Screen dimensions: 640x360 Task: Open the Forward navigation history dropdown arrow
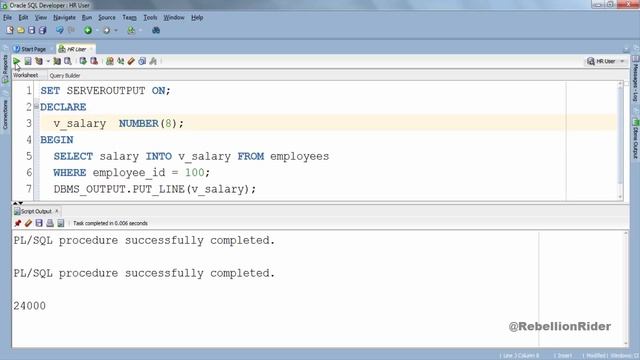pyautogui.click(x=116, y=30)
